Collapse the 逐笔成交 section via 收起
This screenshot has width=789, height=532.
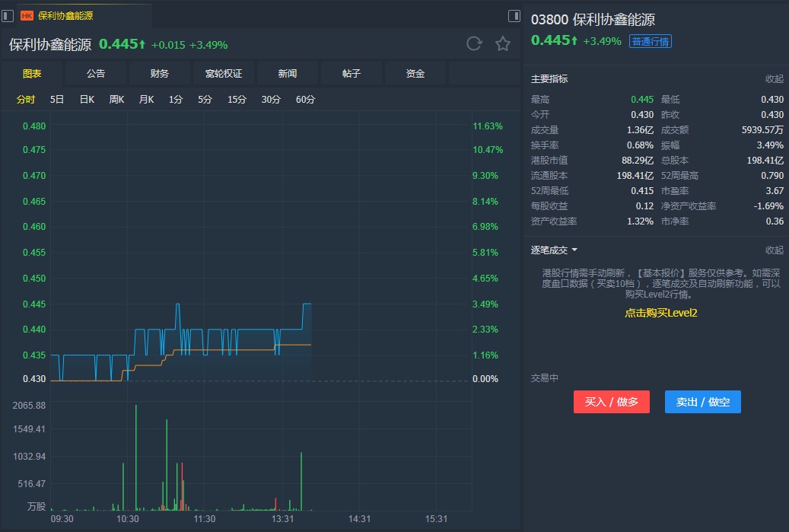pos(775,250)
